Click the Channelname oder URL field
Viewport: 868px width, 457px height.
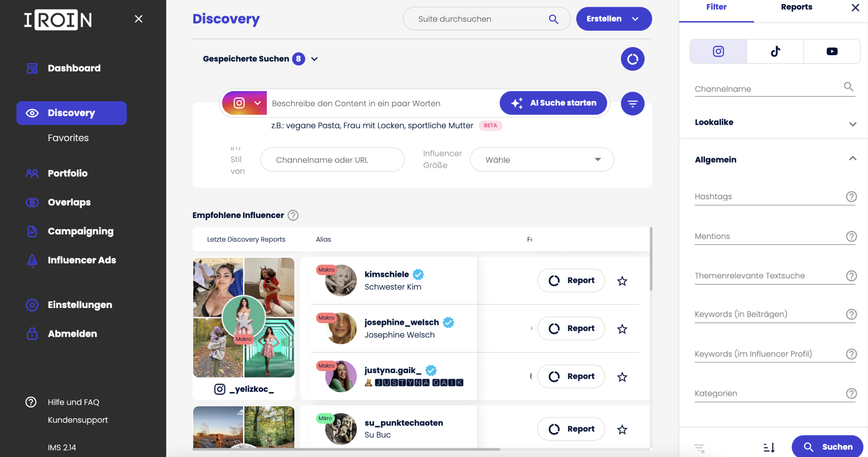coord(332,159)
